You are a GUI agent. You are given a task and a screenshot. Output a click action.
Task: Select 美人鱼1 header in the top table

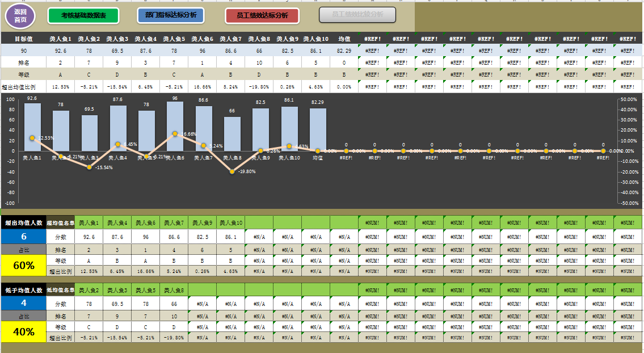click(60, 39)
